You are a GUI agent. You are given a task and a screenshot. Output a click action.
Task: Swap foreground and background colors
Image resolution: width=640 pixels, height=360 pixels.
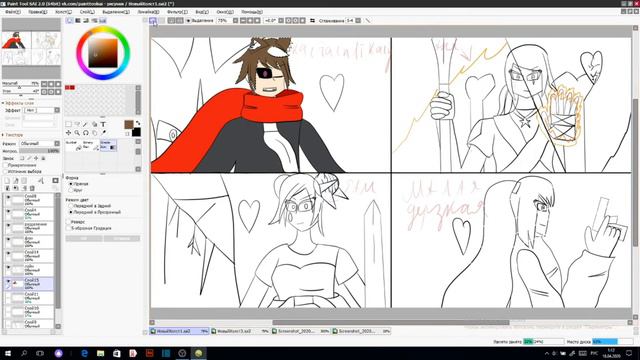click(138, 123)
